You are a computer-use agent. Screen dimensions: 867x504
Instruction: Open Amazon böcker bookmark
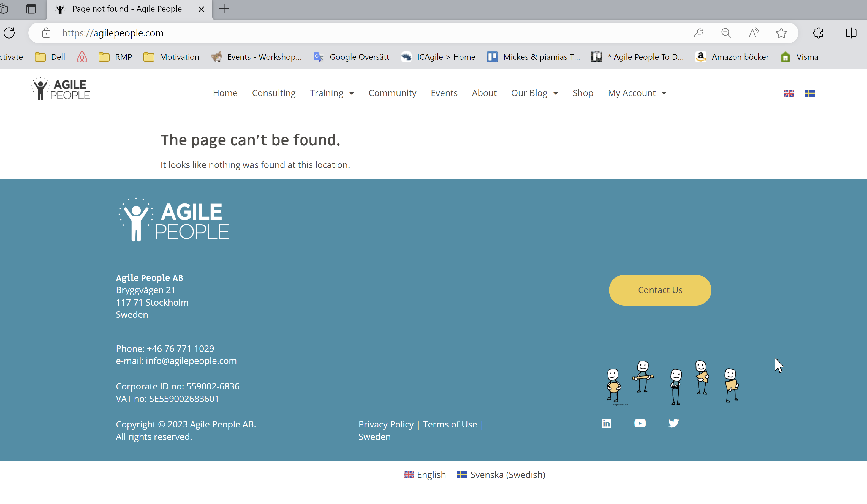pyautogui.click(x=732, y=57)
